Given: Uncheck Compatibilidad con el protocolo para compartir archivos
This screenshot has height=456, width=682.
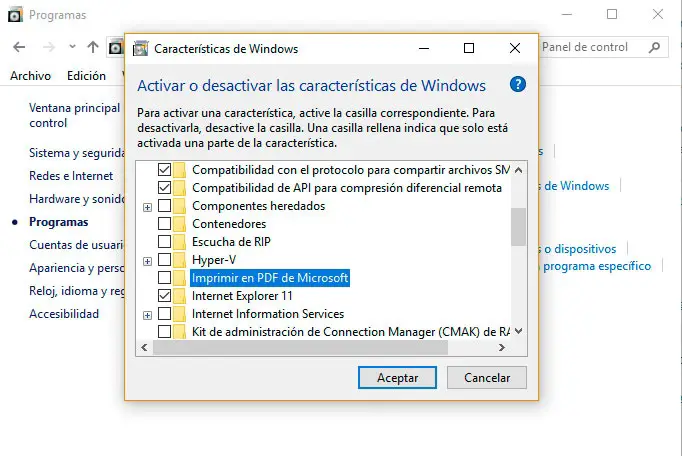Looking at the screenshot, I should [164, 169].
